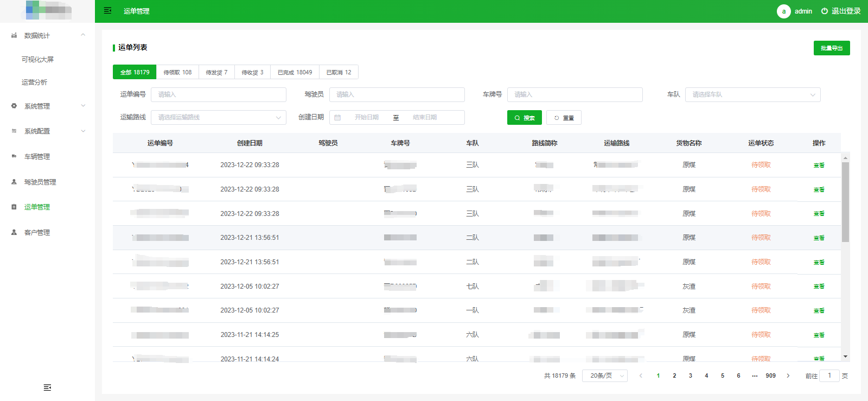Click 查看 for the 2023-11-21 14:14:25 row
The image size is (868, 401).
(819, 335)
